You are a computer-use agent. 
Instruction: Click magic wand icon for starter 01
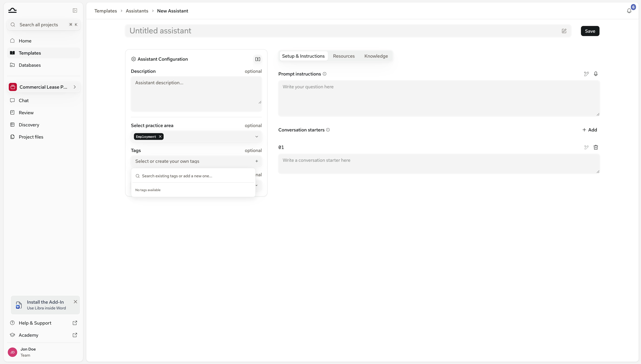[x=587, y=147]
